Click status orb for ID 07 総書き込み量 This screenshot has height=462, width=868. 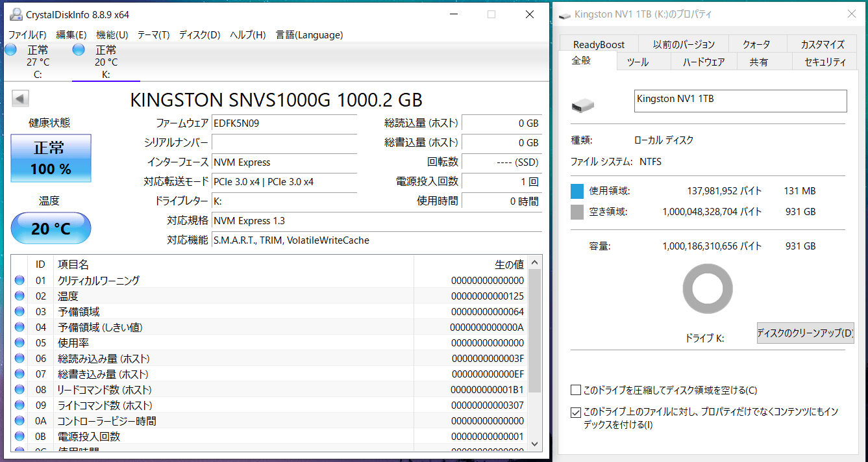point(19,374)
